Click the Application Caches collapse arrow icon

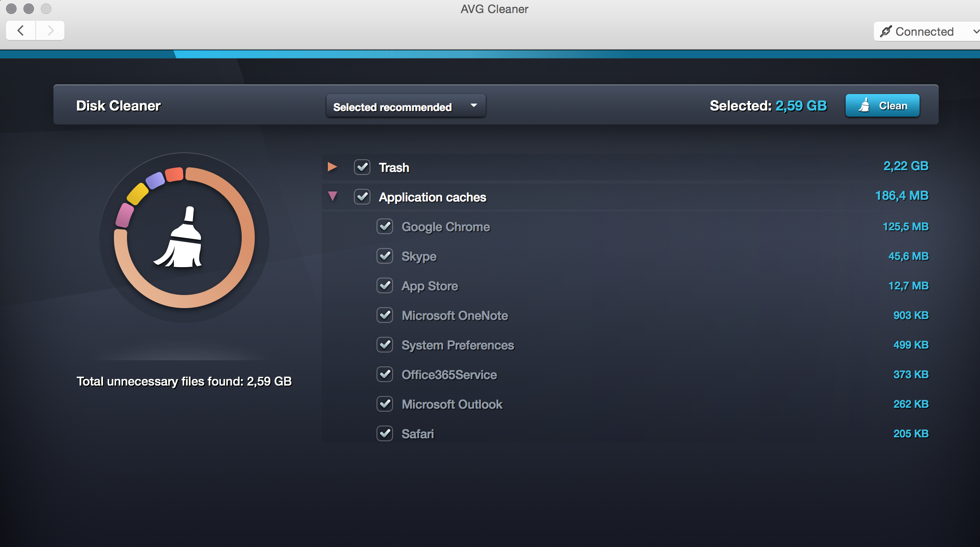[x=334, y=198]
